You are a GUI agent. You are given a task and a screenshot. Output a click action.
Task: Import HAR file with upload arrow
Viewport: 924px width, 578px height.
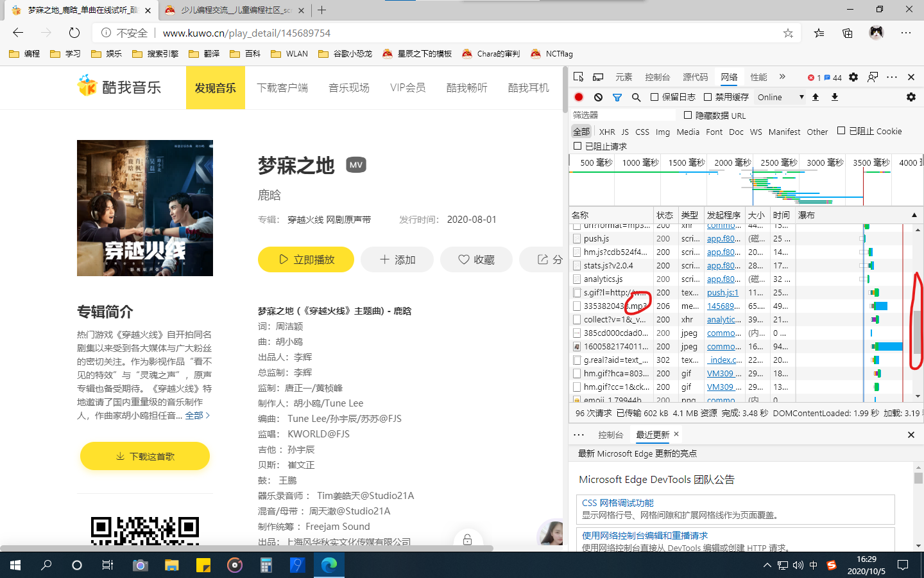pos(816,97)
